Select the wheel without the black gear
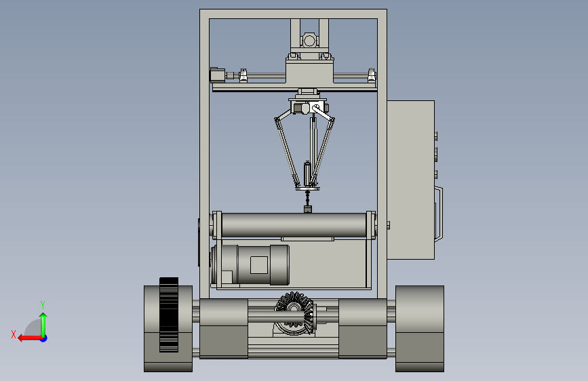Viewport: 588px width, 381px height. click(x=420, y=329)
